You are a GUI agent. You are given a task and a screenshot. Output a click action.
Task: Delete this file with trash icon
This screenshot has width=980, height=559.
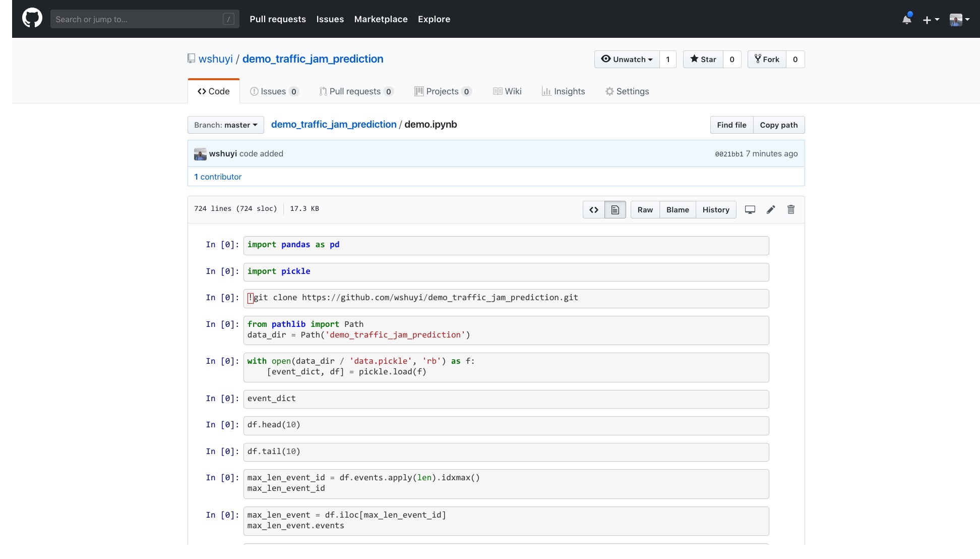click(x=791, y=209)
